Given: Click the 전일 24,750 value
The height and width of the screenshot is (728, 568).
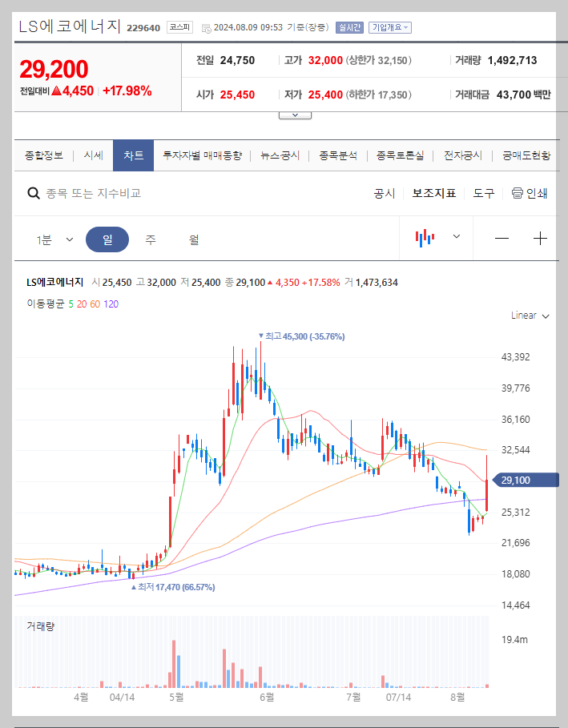Looking at the screenshot, I should pos(237,60).
